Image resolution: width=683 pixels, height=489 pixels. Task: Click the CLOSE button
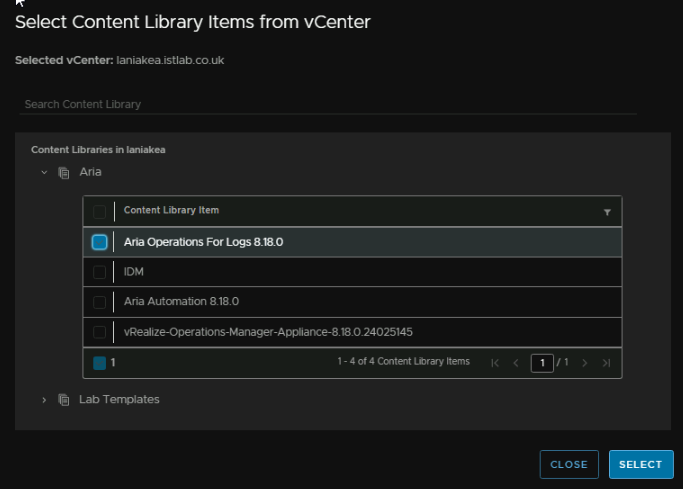click(x=569, y=465)
